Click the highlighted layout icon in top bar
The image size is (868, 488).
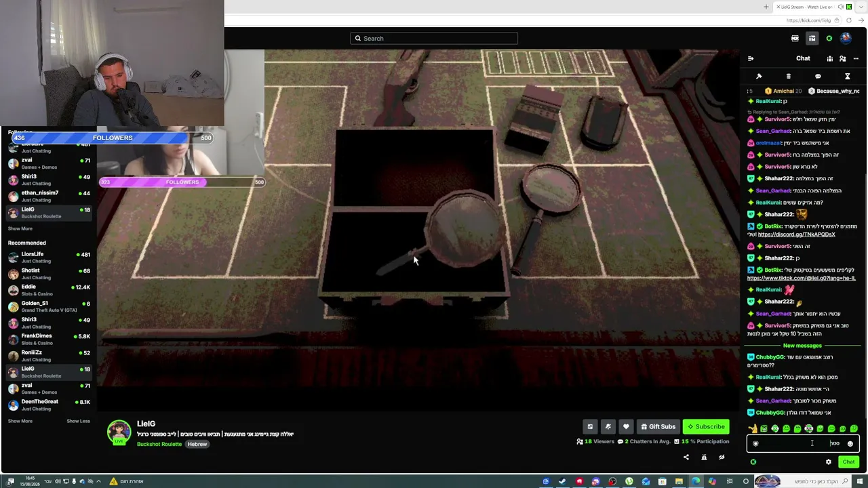tap(812, 39)
